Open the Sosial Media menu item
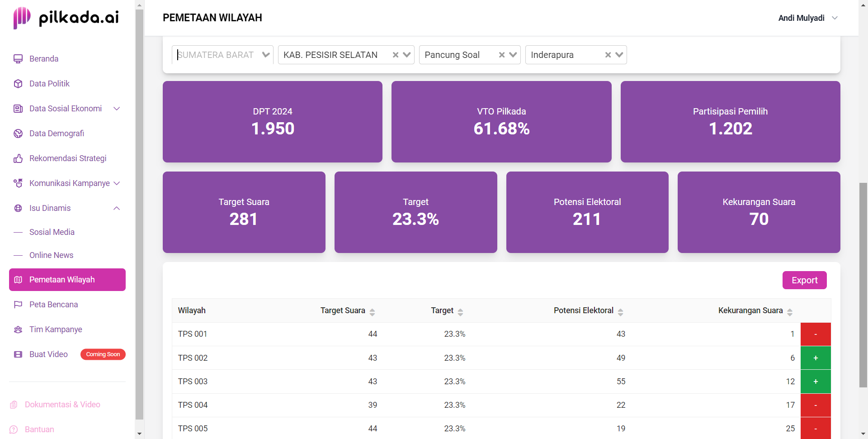 pyautogui.click(x=52, y=232)
